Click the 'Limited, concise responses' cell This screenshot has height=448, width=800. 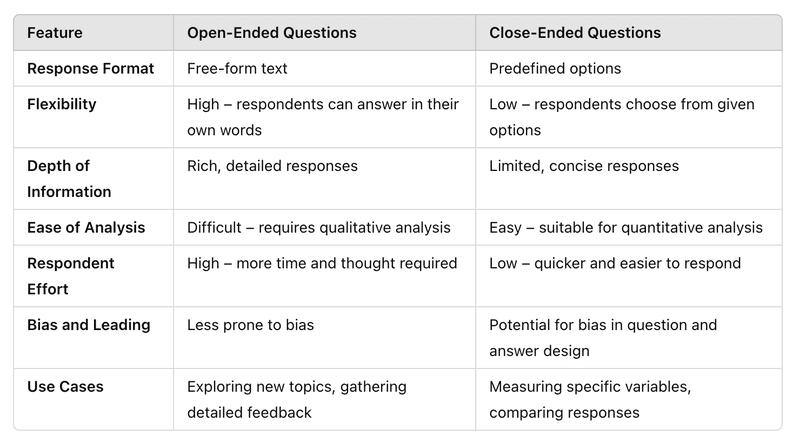pyautogui.click(x=583, y=165)
